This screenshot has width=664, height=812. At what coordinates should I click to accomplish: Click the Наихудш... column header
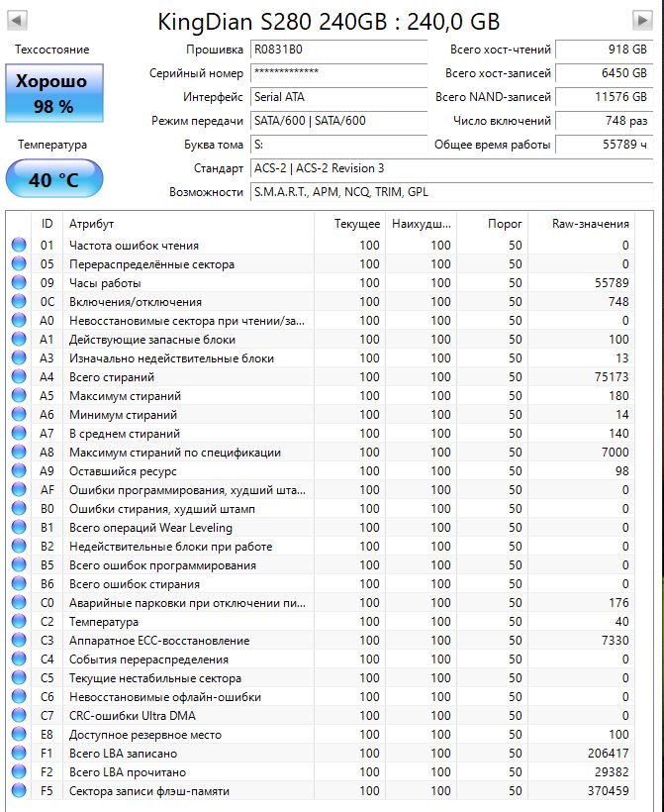[421, 224]
